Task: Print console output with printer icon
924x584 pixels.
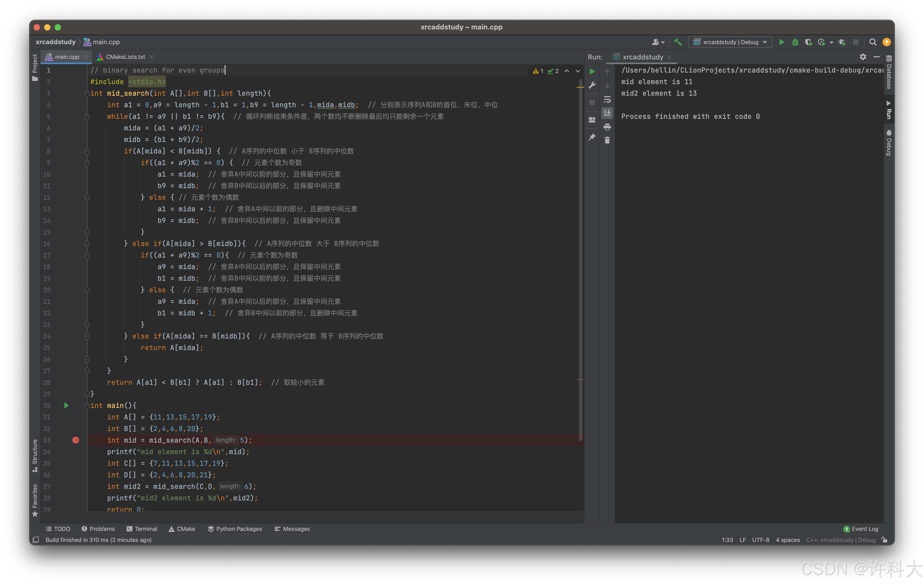Action: click(607, 127)
